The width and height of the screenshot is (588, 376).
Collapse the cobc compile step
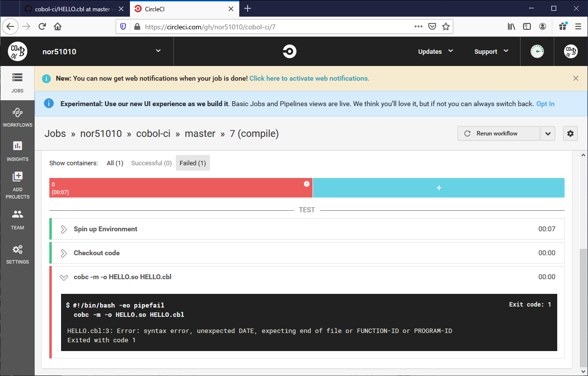pyautogui.click(x=63, y=277)
